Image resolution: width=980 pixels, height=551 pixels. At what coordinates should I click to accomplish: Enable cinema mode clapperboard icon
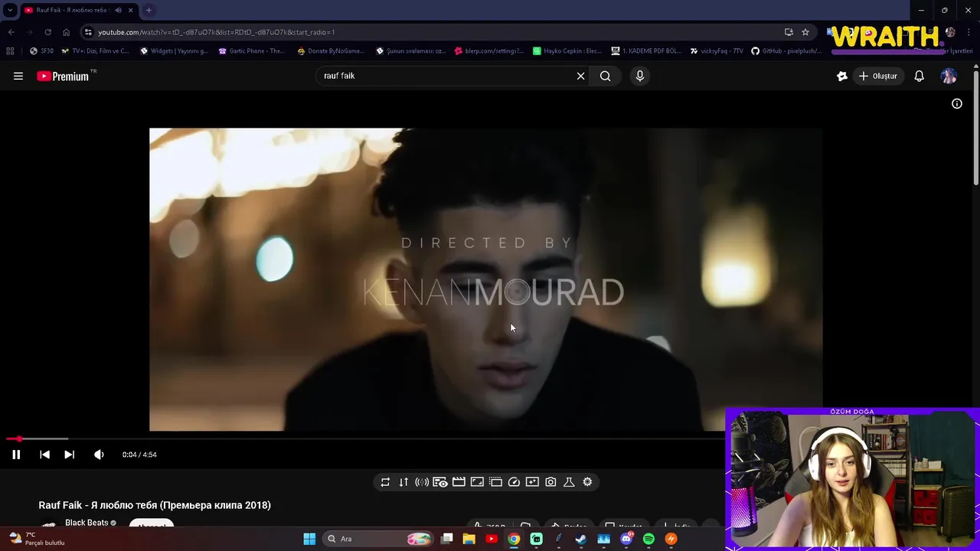pos(459,482)
